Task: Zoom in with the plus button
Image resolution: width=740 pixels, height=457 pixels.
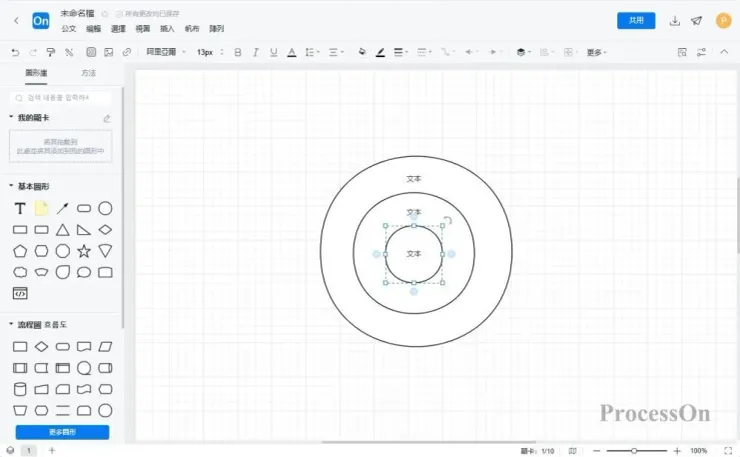Action: click(x=677, y=451)
